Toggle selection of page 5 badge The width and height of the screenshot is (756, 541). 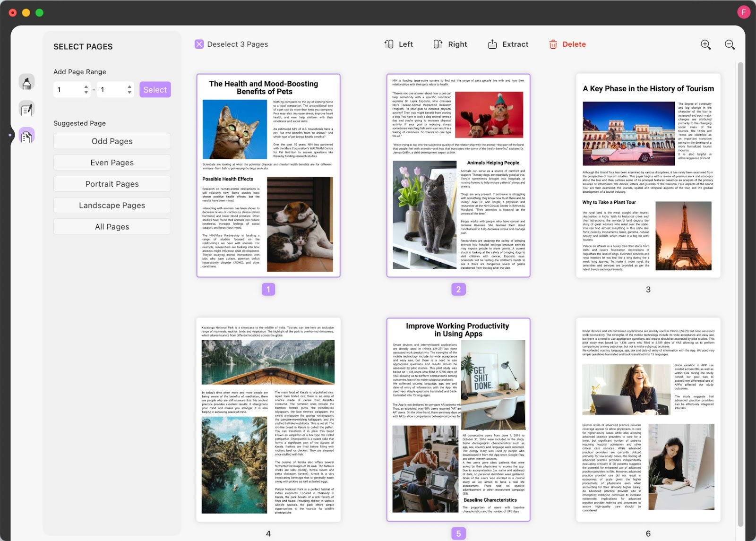pyautogui.click(x=458, y=533)
